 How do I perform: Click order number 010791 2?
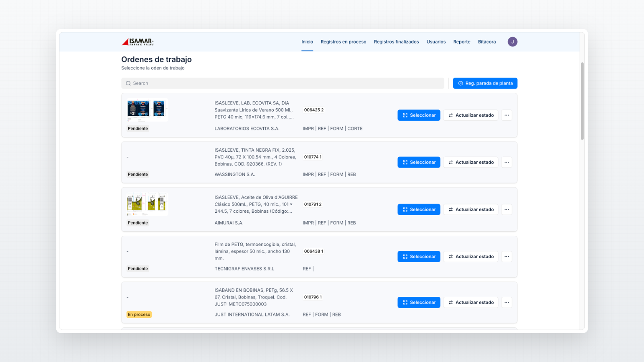[313, 204]
